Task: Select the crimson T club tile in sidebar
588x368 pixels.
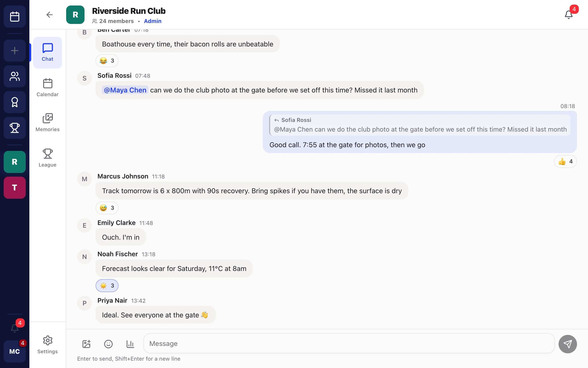Action: click(x=14, y=188)
